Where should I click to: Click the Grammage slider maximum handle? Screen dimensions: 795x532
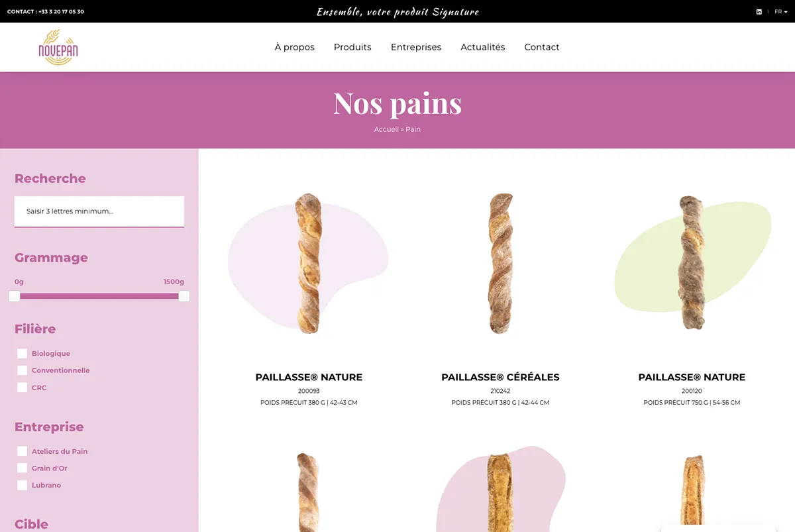[x=184, y=296]
